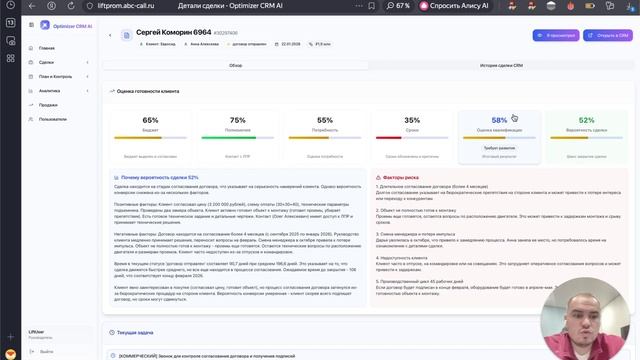
Task: Click the purple button with the eye icon
Action: (556, 36)
